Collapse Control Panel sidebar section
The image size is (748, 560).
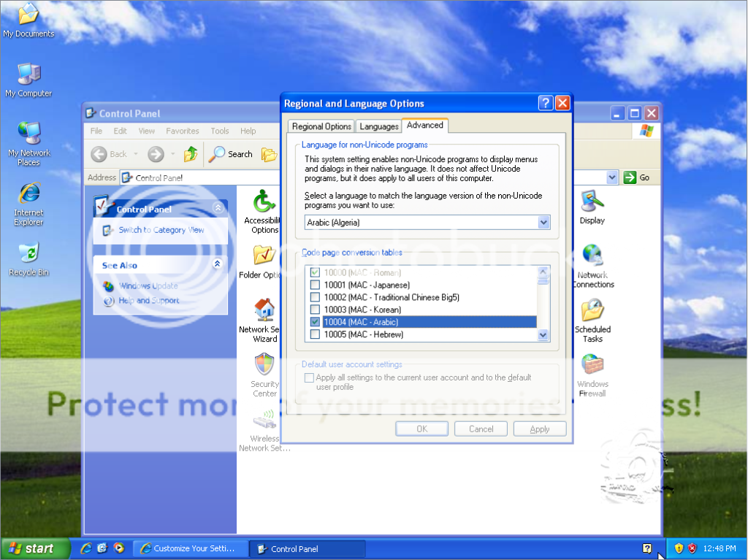(x=218, y=207)
